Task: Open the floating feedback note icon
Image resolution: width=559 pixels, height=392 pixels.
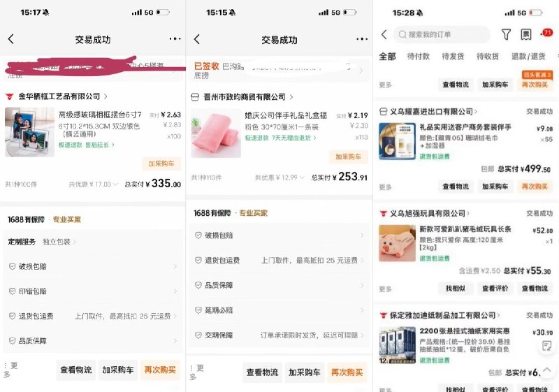Action: pyautogui.click(x=546, y=345)
